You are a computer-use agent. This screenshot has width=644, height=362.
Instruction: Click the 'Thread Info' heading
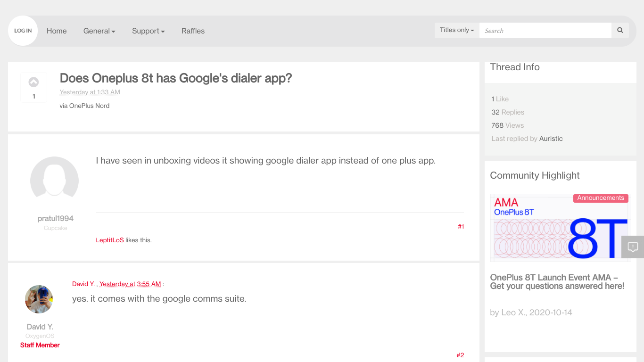[x=515, y=67]
